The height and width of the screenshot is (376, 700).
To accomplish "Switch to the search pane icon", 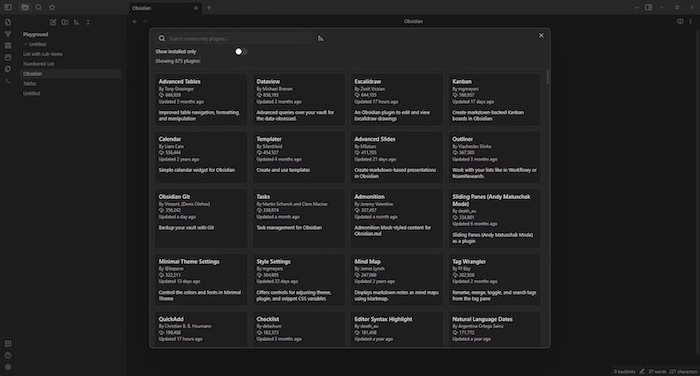I will click(39, 7).
